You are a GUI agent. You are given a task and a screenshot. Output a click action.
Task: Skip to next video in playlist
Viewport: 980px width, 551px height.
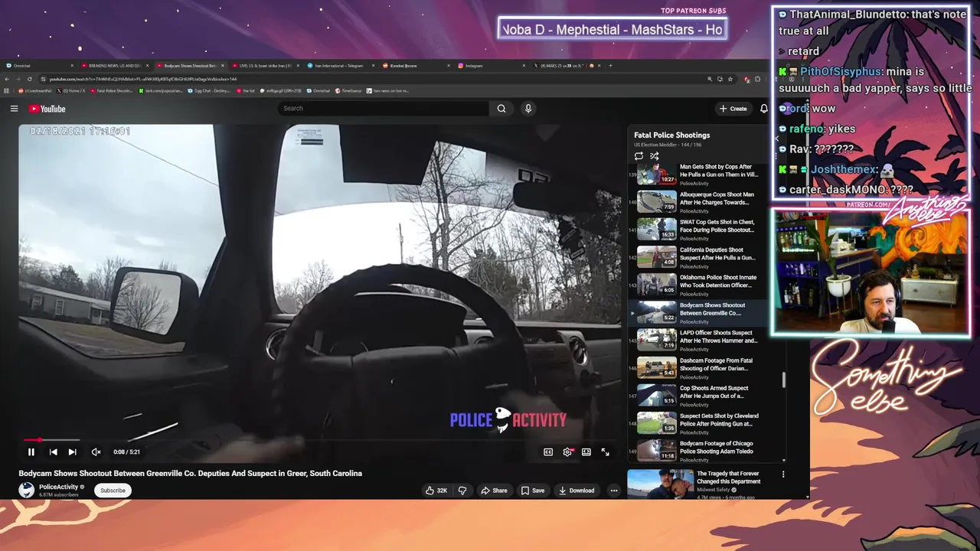point(72,452)
